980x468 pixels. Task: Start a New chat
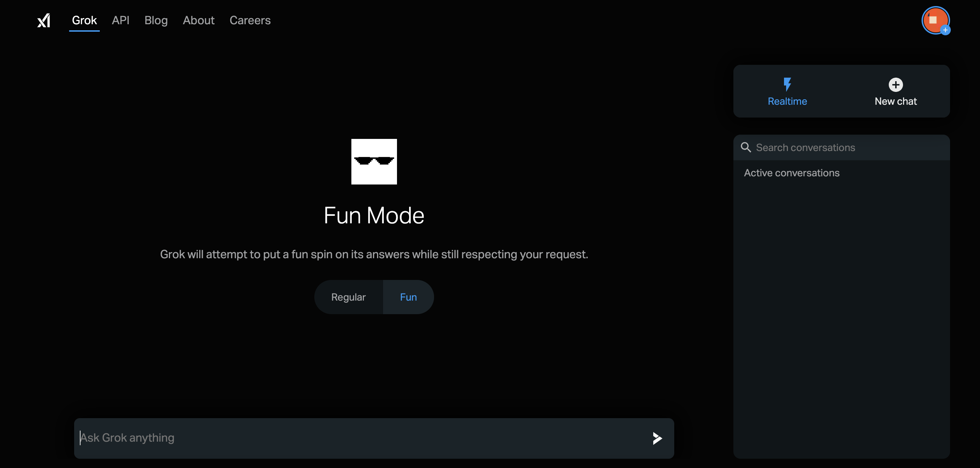pos(895,102)
